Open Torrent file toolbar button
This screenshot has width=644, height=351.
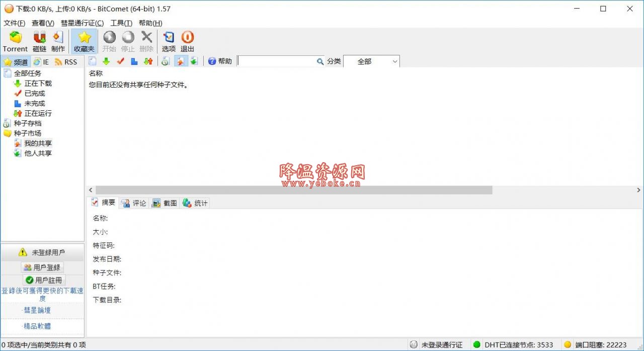click(x=15, y=42)
